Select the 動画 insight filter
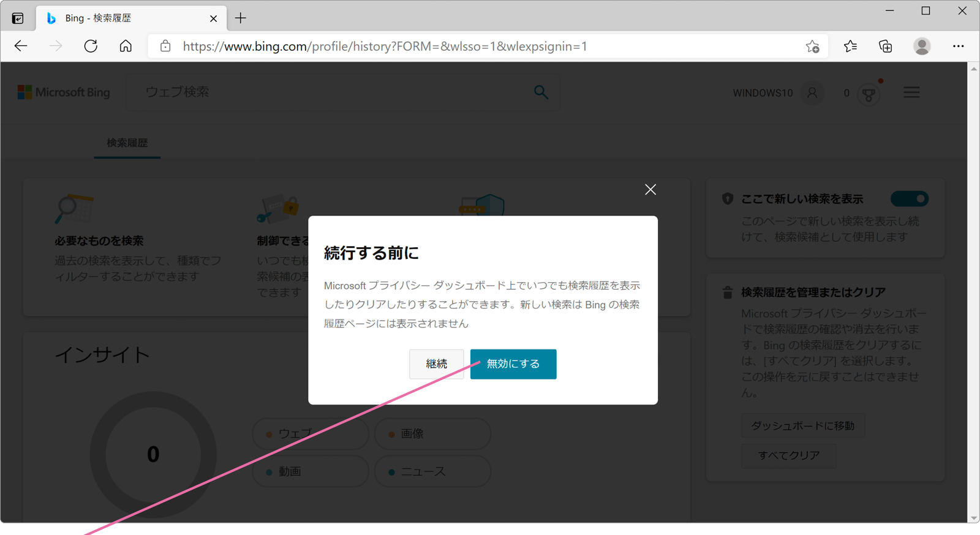Viewport: 980px width, 535px height. tap(311, 472)
